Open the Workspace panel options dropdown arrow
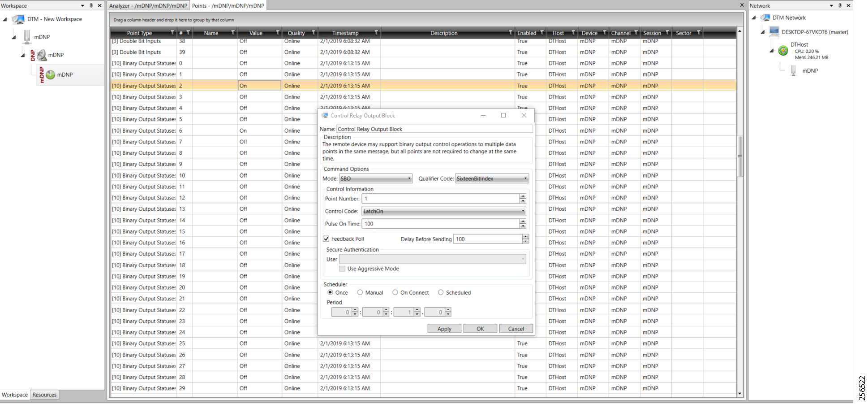868x404 pixels. (x=82, y=6)
